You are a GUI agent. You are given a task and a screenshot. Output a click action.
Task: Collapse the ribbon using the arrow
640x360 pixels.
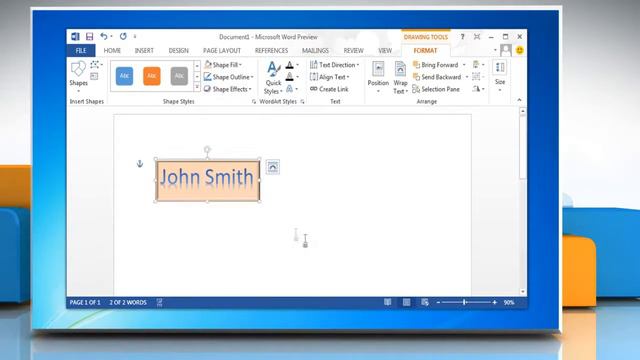tap(519, 100)
